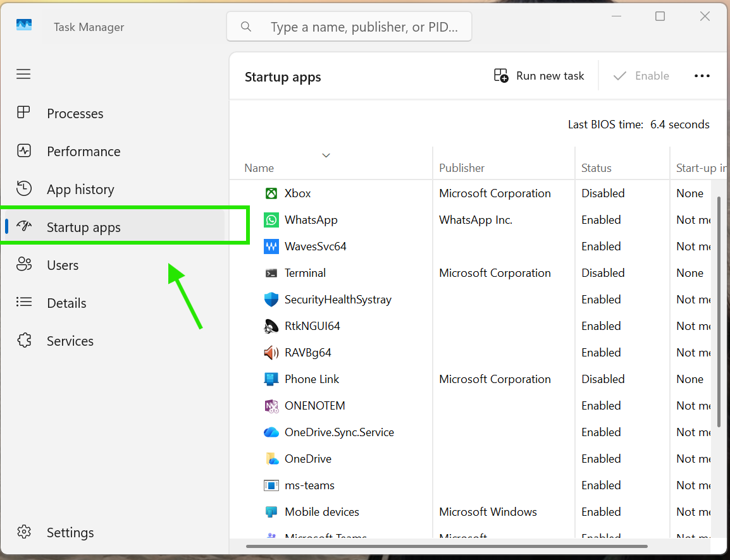Open the three-dot more options menu
730x560 pixels.
pos(702,76)
